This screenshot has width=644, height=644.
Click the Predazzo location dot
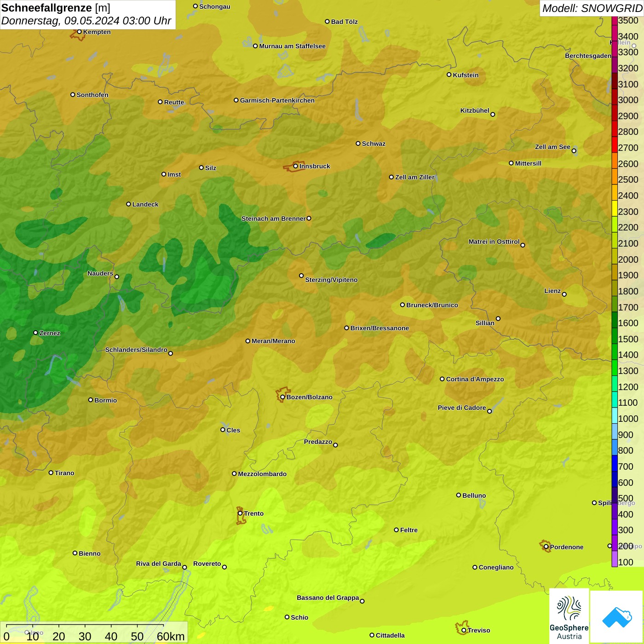(x=335, y=445)
